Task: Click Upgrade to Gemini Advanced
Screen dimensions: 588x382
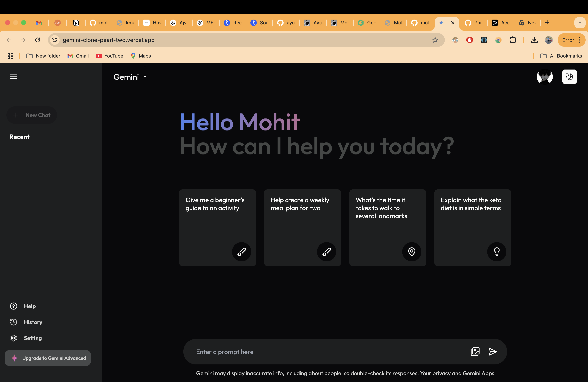Action: [48, 358]
